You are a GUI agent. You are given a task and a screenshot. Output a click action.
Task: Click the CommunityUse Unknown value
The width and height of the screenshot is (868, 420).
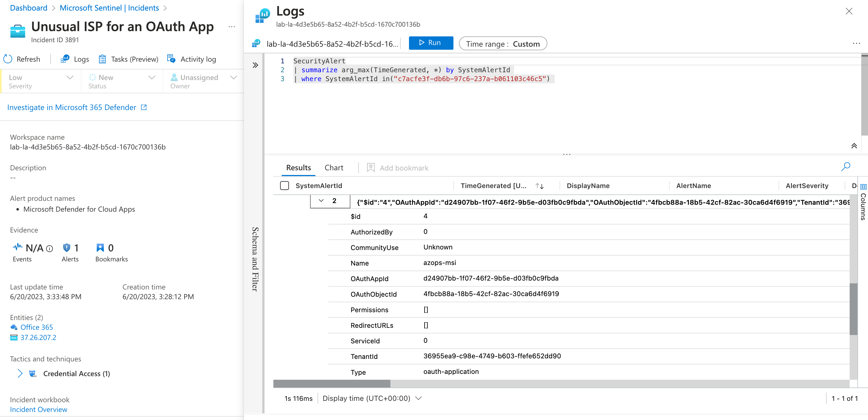[438, 247]
